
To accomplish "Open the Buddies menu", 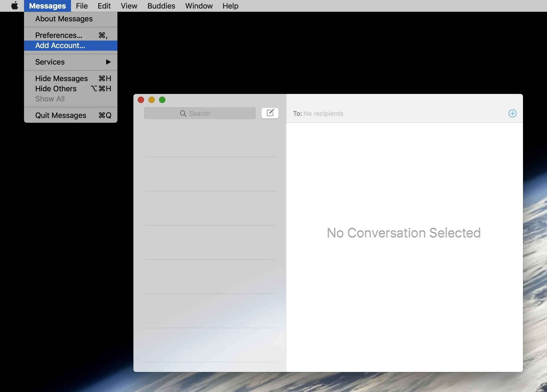I will (161, 6).
